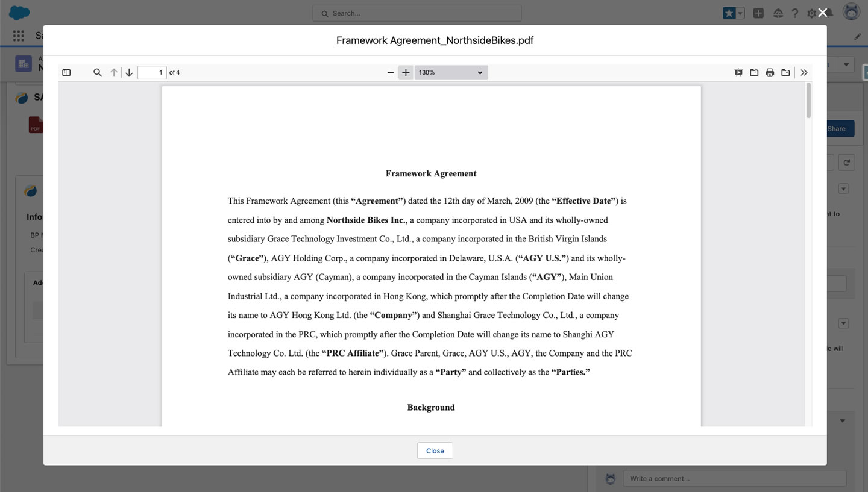This screenshot has width=868, height=492.
Task: Open Salesforce Help question mark icon
Action: pos(795,13)
